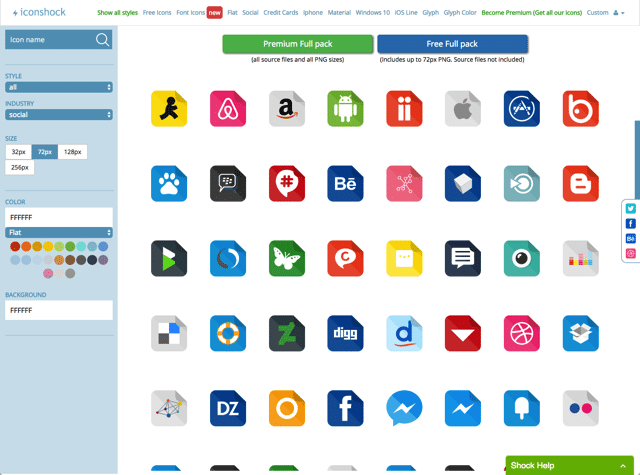640x475 pixels.
Task: Select the Dropbox icon
Action: pos(580,333)
